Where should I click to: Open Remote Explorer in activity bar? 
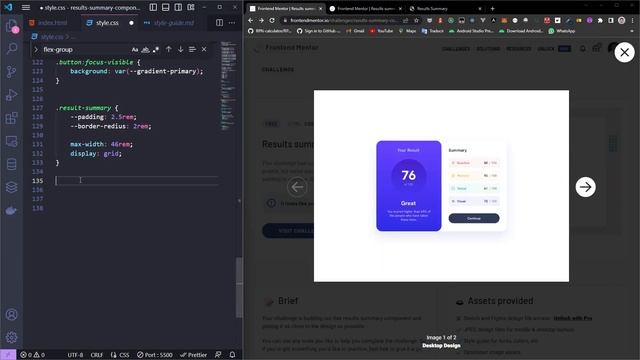(11, 141)
